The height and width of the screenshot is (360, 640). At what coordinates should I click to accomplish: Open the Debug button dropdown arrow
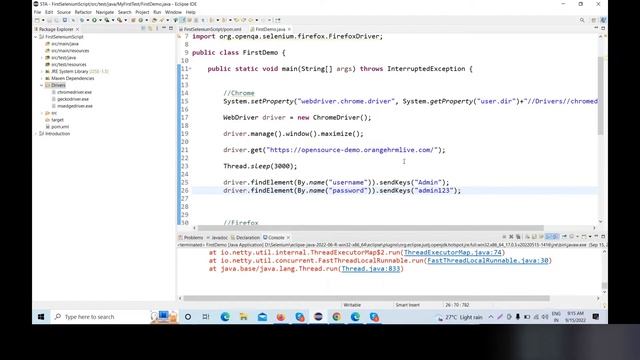pos(87,20)
